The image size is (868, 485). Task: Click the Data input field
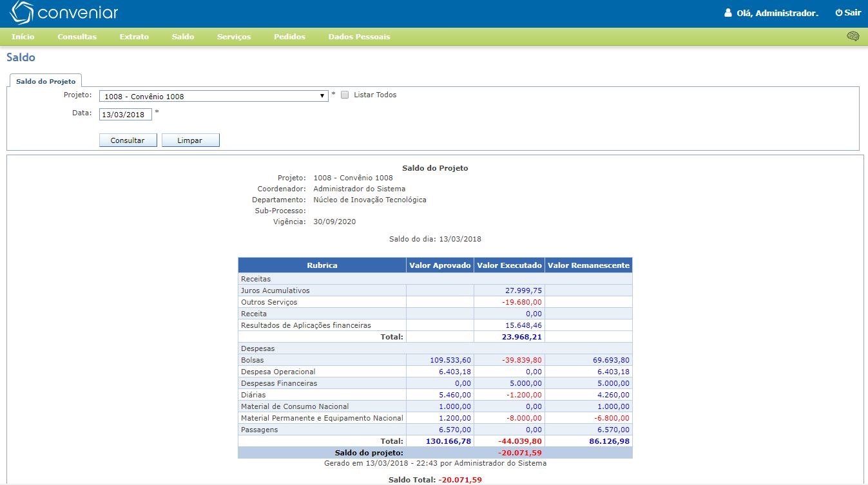click(126, 115)
